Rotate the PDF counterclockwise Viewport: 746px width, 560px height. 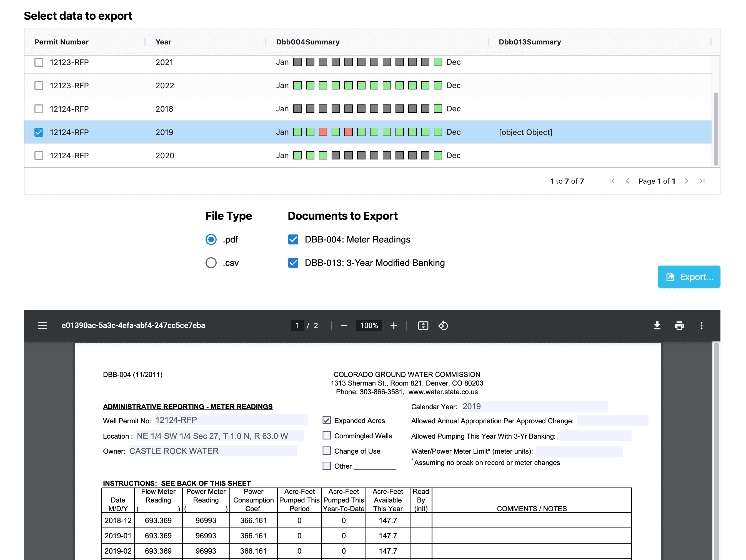(443, 326)
